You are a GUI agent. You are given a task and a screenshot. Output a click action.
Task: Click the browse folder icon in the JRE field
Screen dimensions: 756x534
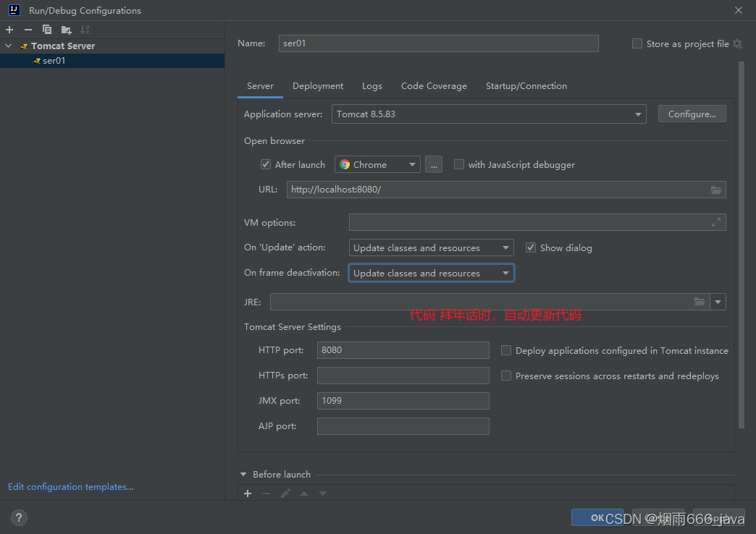click(700, 302)
